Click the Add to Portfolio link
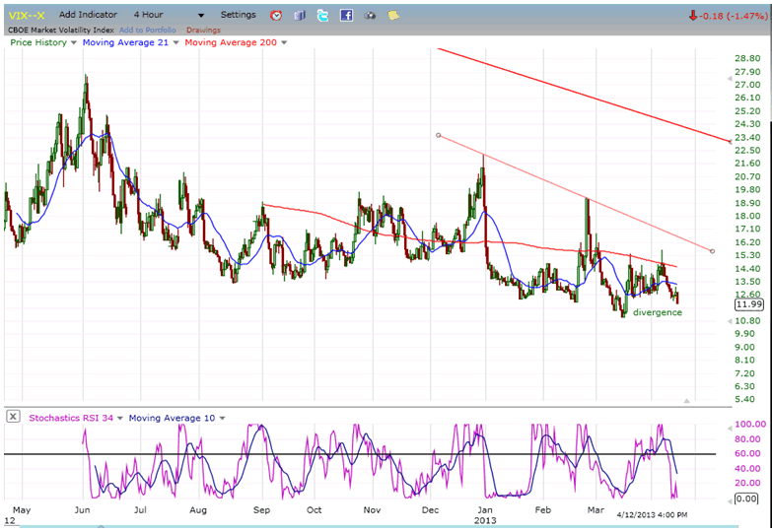This screenshot has width=772, height=532. tap(148, 30)
